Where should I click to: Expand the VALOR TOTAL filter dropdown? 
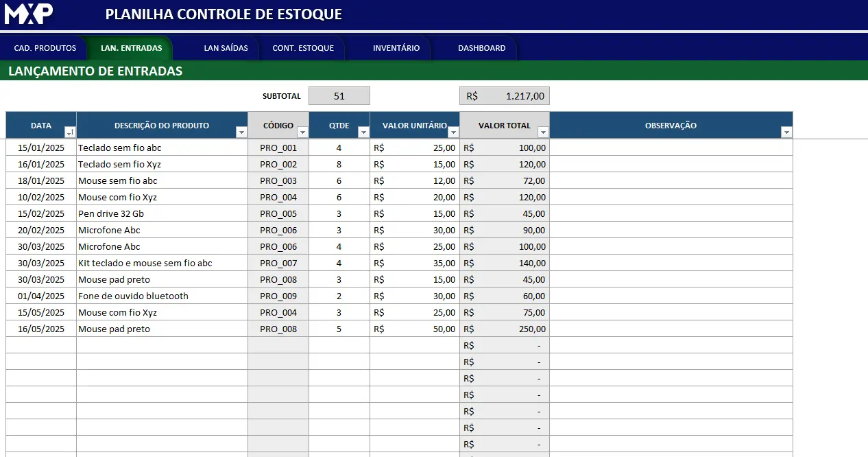pos(543,132)
